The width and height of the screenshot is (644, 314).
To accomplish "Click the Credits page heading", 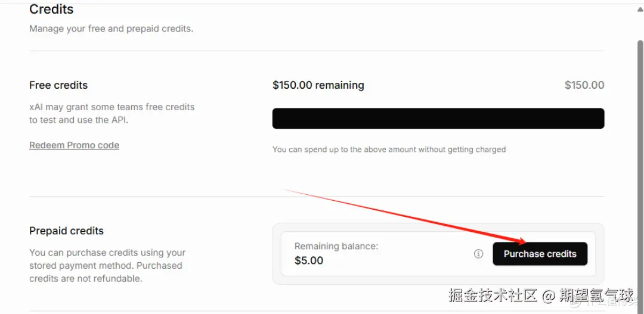I will click(x=51, y=10).
